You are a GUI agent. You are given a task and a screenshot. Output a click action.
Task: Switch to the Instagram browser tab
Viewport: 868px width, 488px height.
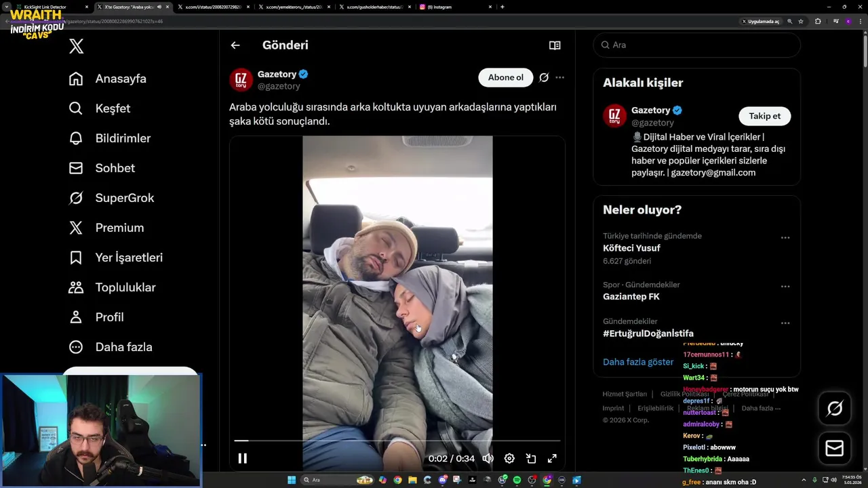454,7
